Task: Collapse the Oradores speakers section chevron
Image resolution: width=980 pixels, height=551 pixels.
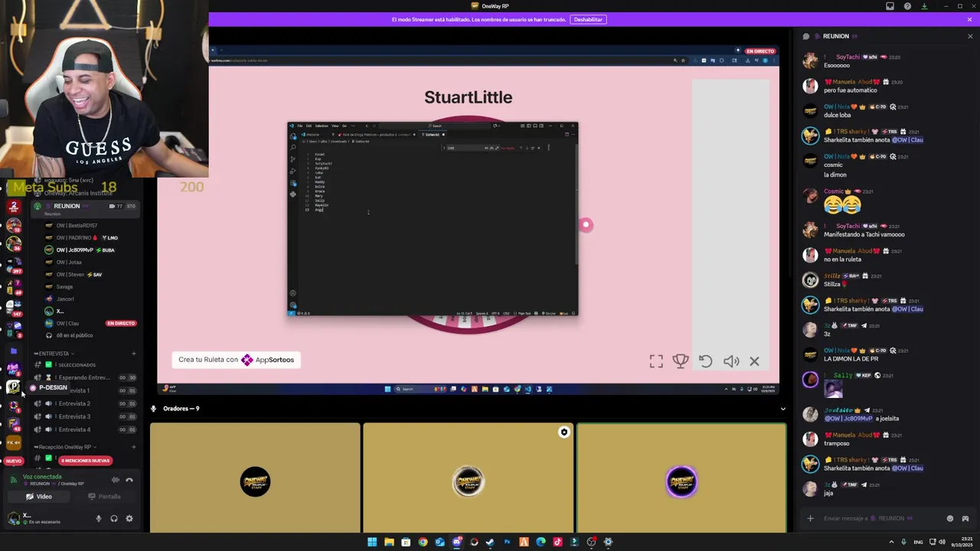Action: click(x=782, y=409)
